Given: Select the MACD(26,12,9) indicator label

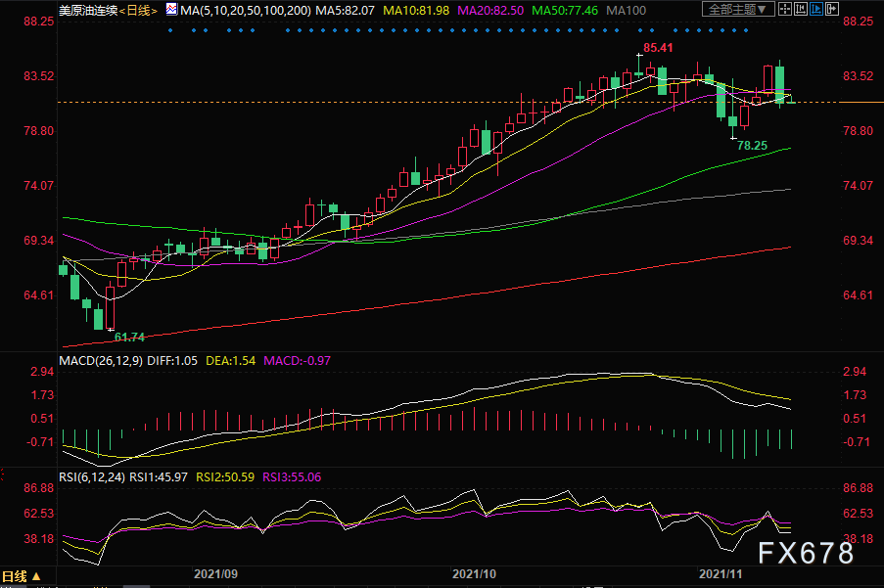Looking at the screenshot, I should tap(101, 360).
